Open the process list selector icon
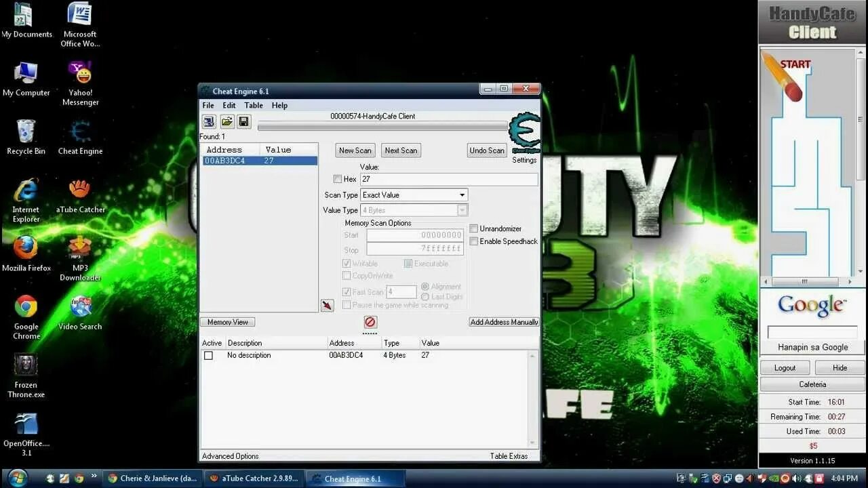Viewport: 868px width, 488px height. [x=208, y=121]
